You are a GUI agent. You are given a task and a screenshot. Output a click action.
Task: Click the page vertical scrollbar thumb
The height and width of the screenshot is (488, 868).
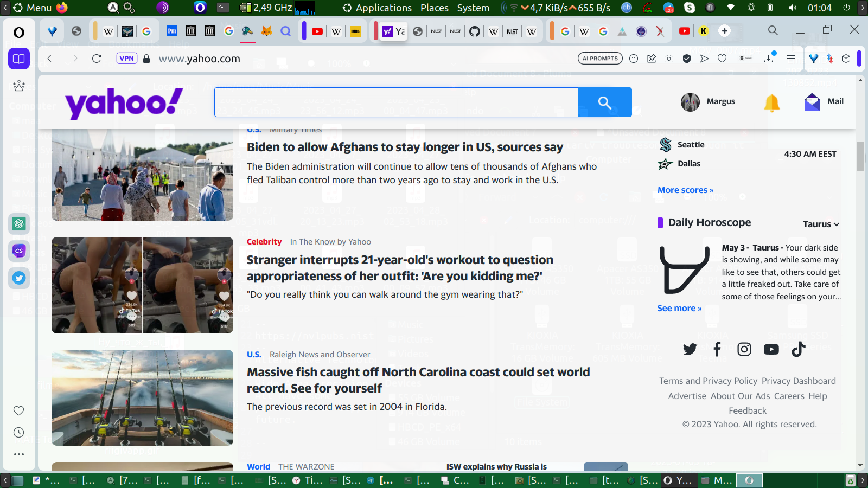[x=860, y=156]
